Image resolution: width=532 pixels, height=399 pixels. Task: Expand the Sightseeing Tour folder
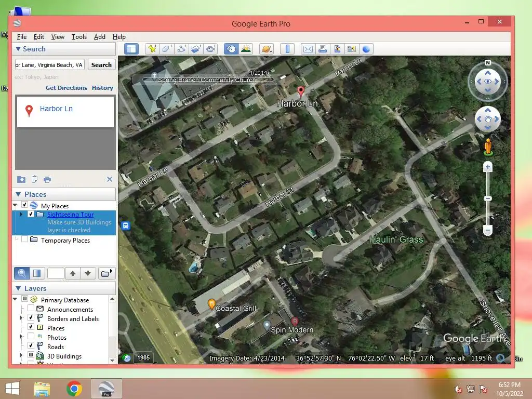pos(21,214)
